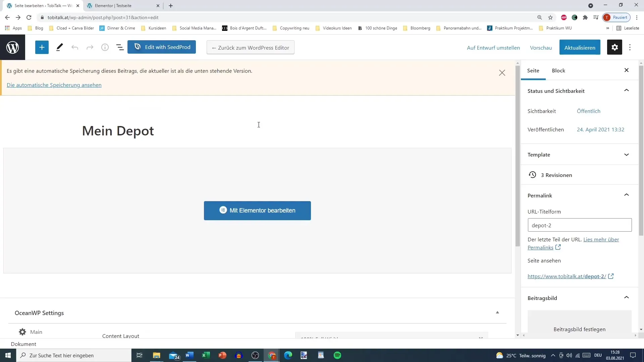Click Mit Elementor bearbeiten button
This screenshot has width=644, height=362.
click(257, 210)
